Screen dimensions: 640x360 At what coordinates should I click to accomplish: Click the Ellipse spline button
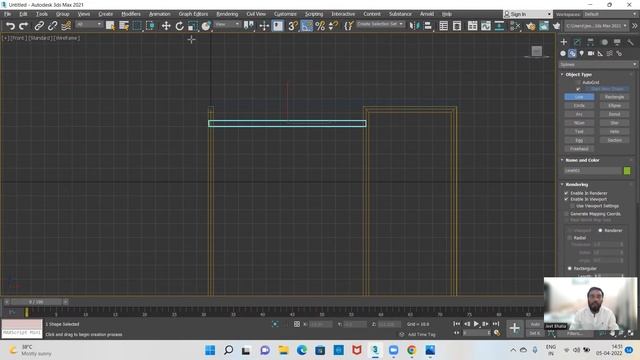(614, 105)
